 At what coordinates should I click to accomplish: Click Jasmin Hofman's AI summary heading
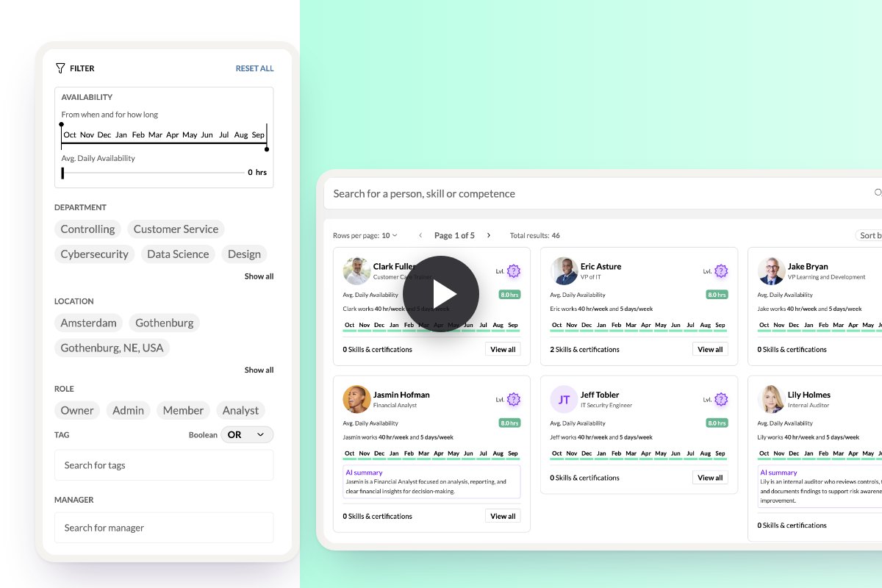[x=364, y=473]
